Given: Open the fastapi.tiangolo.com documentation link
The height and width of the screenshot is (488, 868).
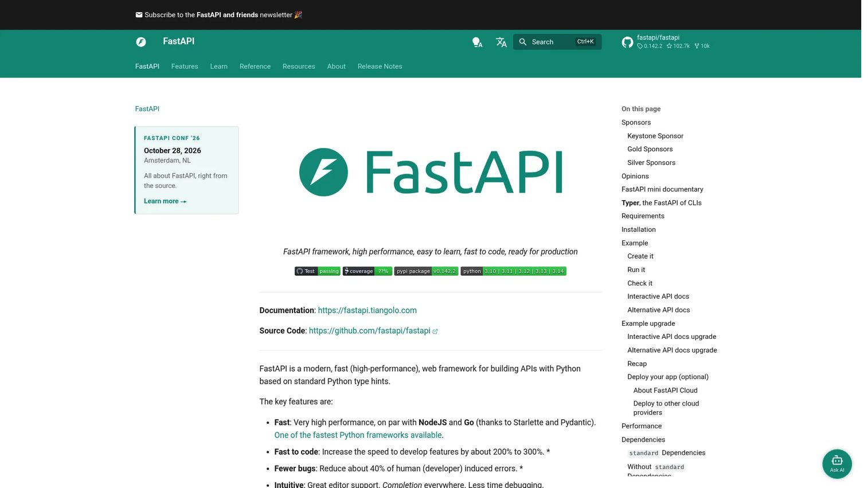Looking at the screenshot, I should click(367, 310).
